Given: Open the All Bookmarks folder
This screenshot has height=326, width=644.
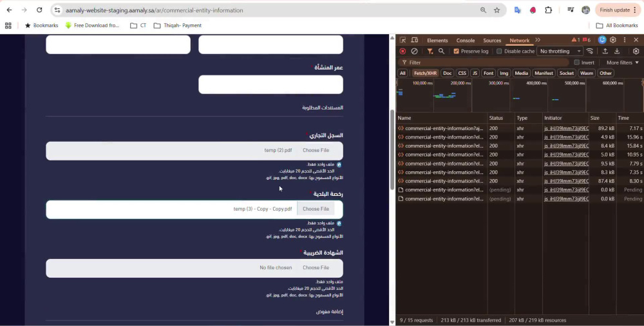Looking at the screenshot, I should point(616,26).
